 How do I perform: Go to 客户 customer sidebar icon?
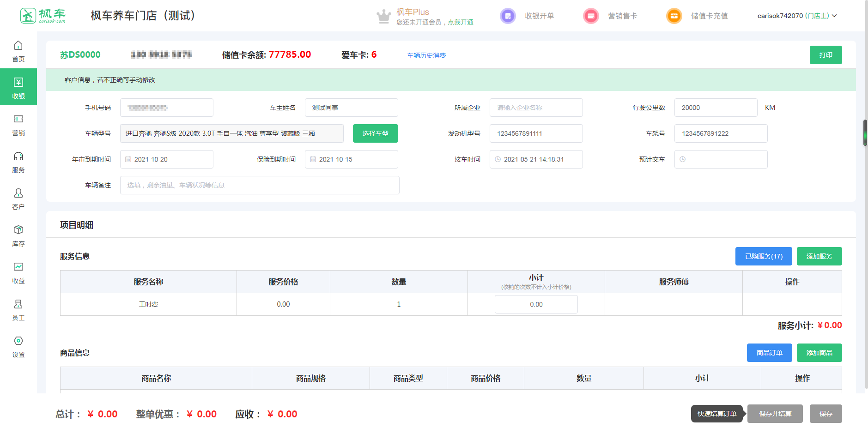[18, 193]
